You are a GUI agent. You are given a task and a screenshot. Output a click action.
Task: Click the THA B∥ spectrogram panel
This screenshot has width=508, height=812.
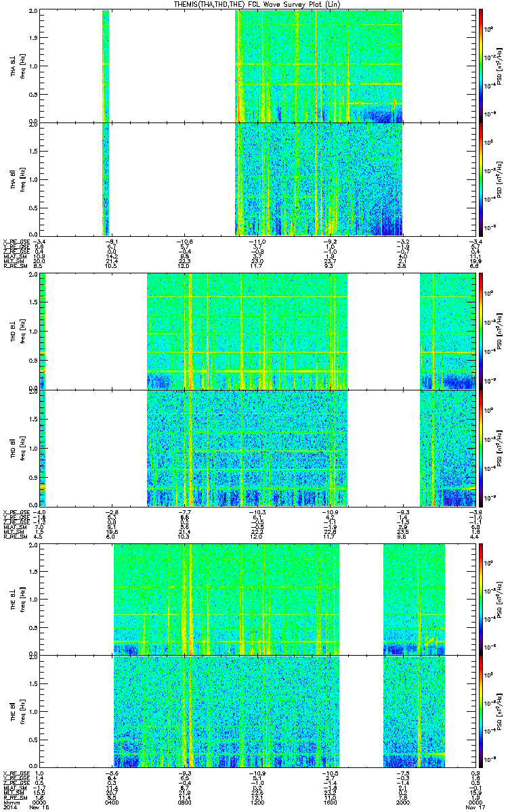[256, 179]
